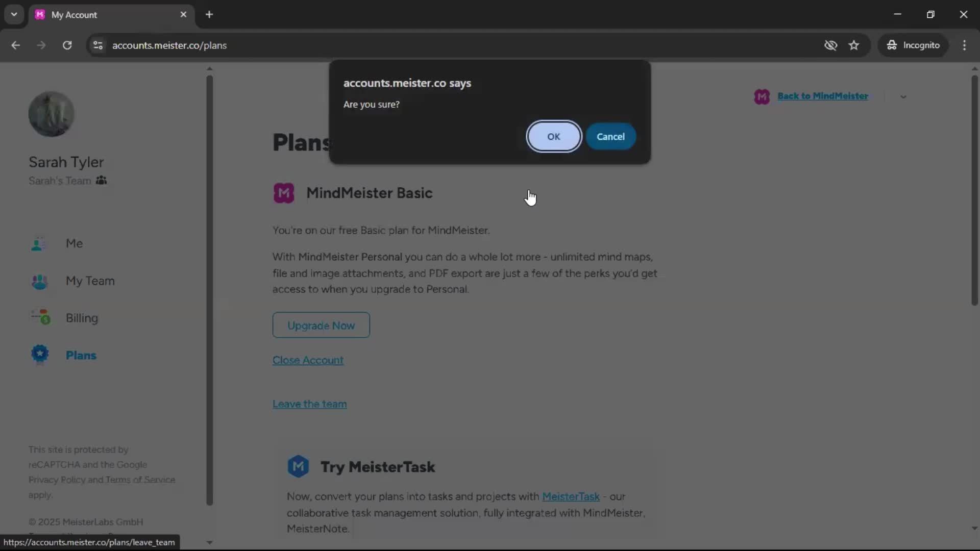Viewport: 980px width, 551px height.
Task: Open the Chrome three-dot menu
Action: 964,45
